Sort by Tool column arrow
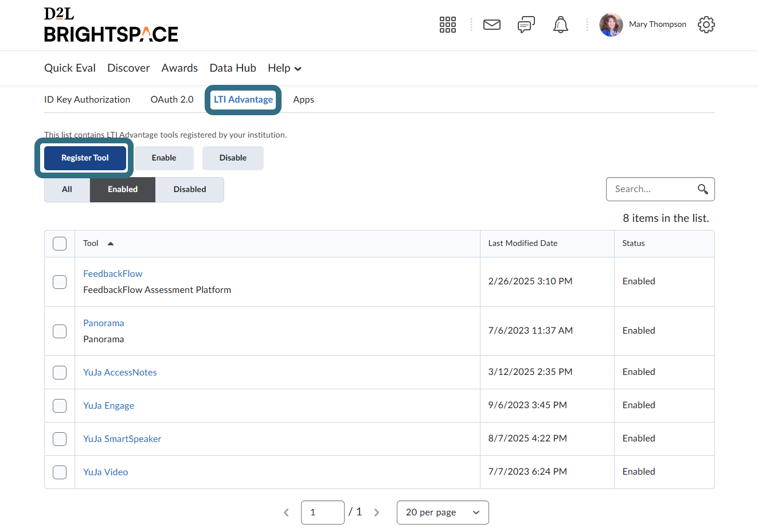This screenshot has height=532, width=758. (x=111, y=244)
